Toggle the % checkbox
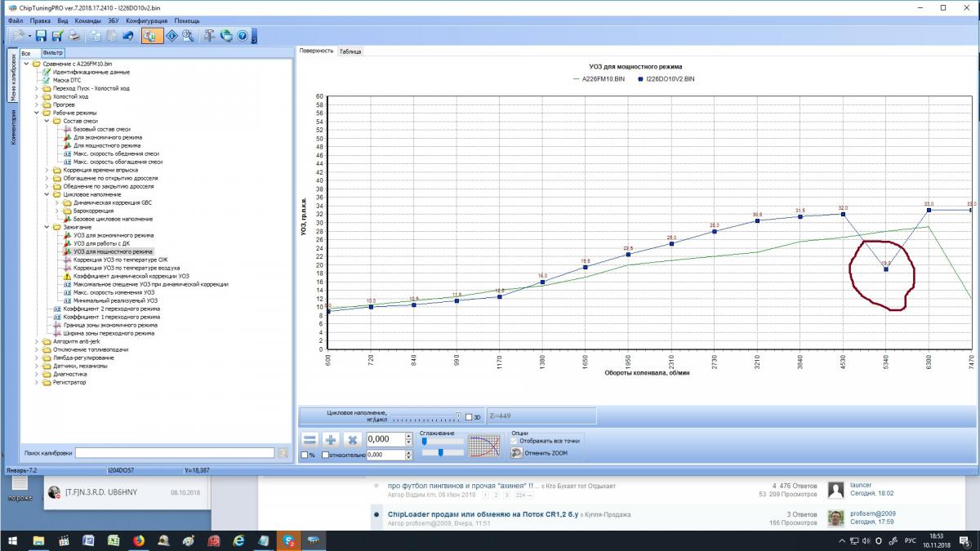Viewport: 980px width, 551px height. pos(305,455)
